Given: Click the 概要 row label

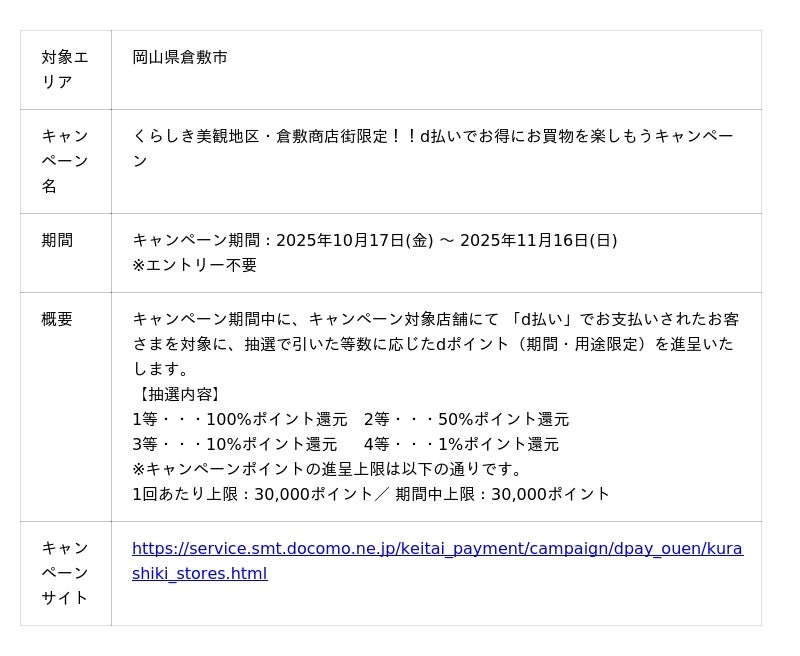Looking at the screenshot, I should tap(57, 319).
